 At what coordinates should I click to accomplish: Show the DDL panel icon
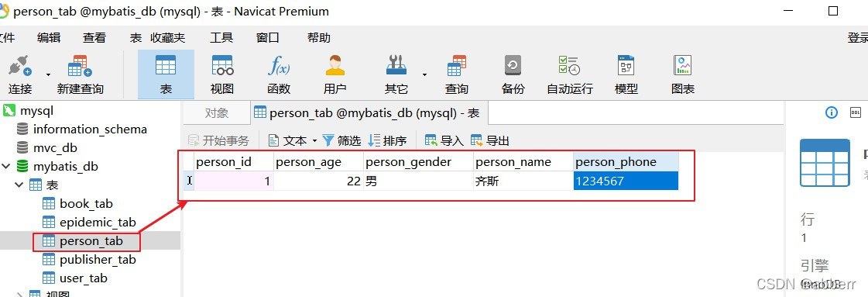click(856, 112)
